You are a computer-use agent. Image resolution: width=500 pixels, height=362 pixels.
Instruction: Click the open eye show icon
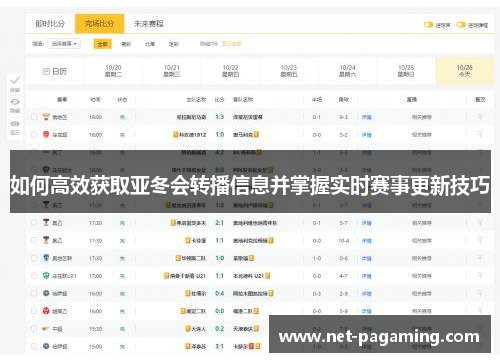pos(15,124)
